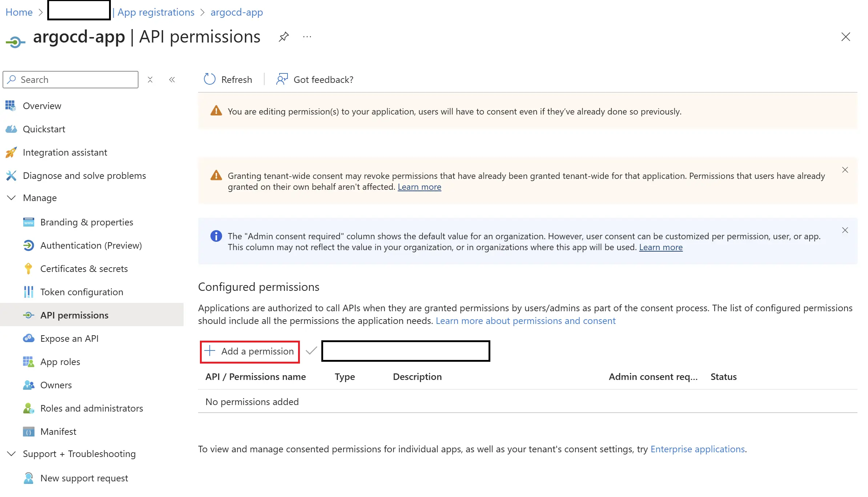Click the grant consent checkmark icon

(312, 351)
